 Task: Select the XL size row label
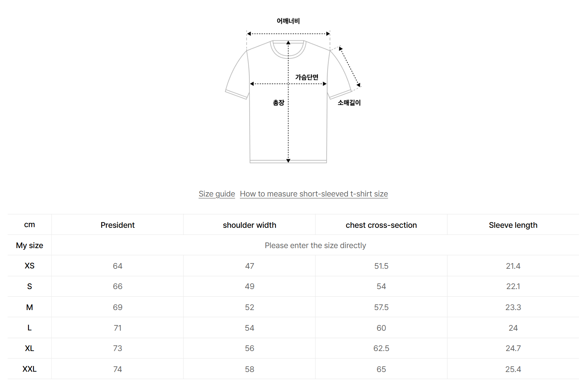30,348
